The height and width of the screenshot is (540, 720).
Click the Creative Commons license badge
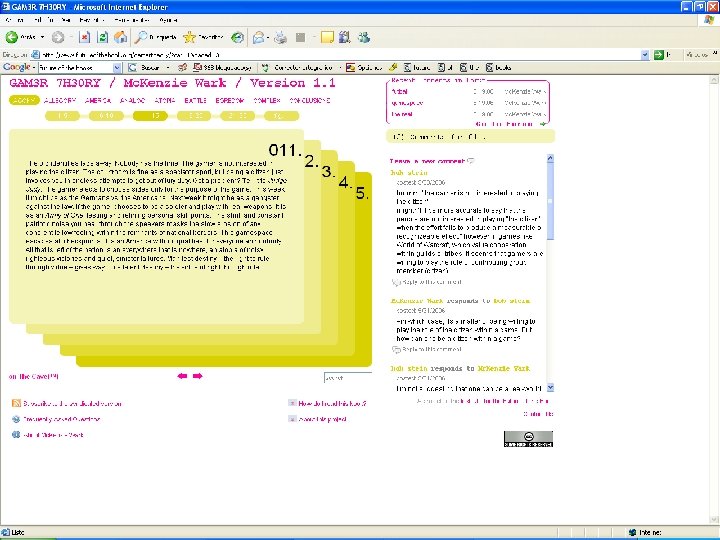pyautogui.click(x=528, y=439)
